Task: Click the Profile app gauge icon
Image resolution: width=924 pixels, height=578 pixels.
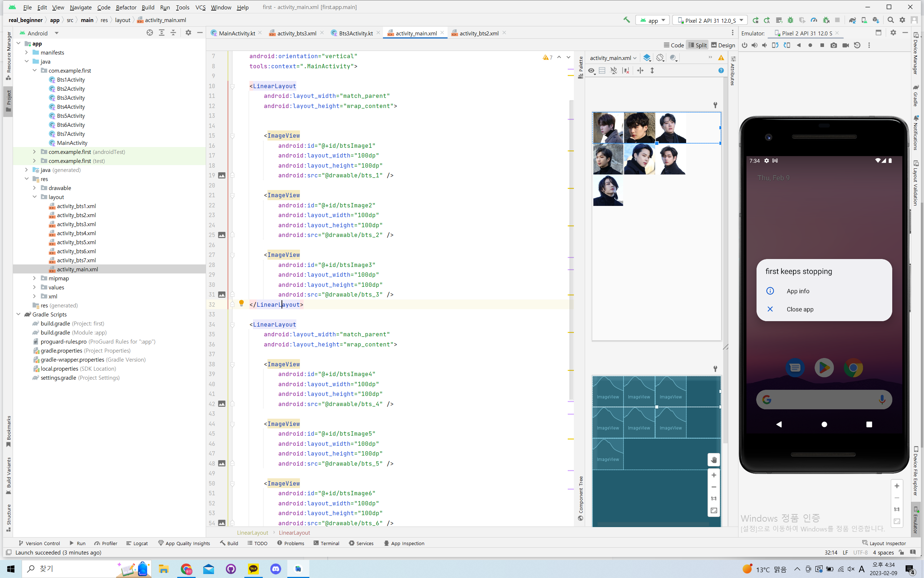Action: [x=814, y=20]
